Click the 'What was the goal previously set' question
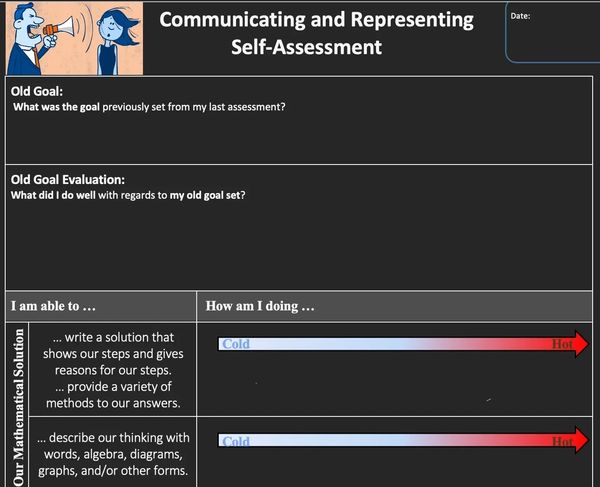Viewport: 600px width, 487px height. pos(149,107)
